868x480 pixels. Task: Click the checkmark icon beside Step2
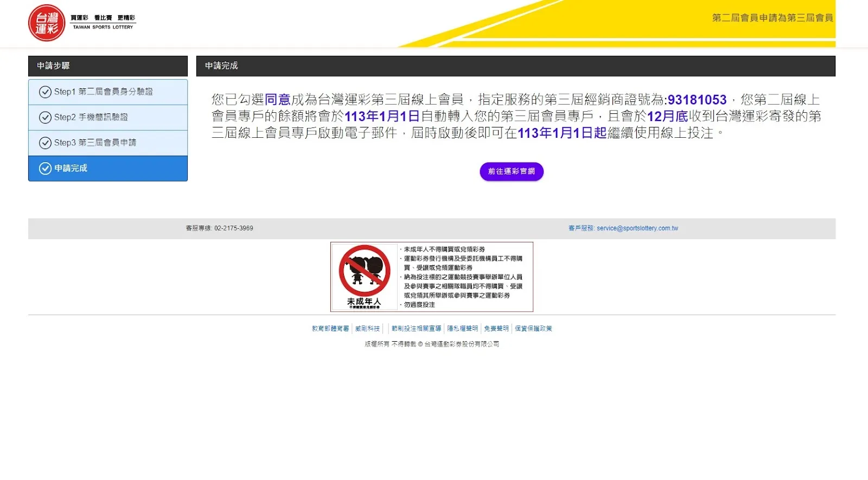(x=45, y=118)
